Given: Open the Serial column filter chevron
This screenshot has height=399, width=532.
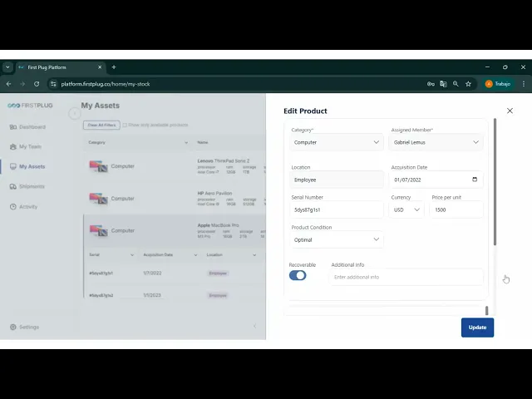Looking at the screenshot, I should [x=132, y=255].
